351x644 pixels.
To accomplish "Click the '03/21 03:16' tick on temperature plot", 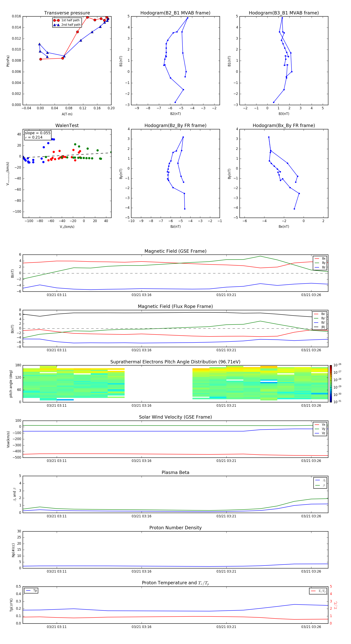I will coord(141,627).
